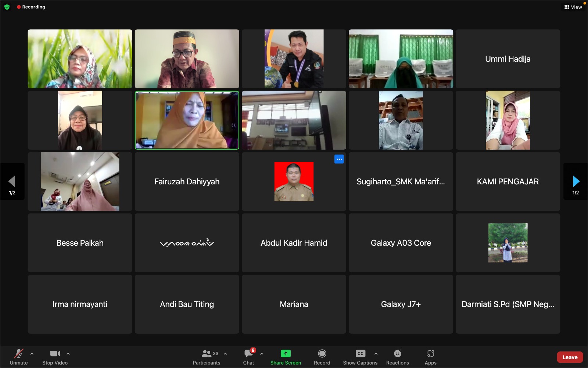Image resolution: width=588 pixels, height=368 pixels.
Task: Open the Apps panel
Action: [x=430, y=354]
